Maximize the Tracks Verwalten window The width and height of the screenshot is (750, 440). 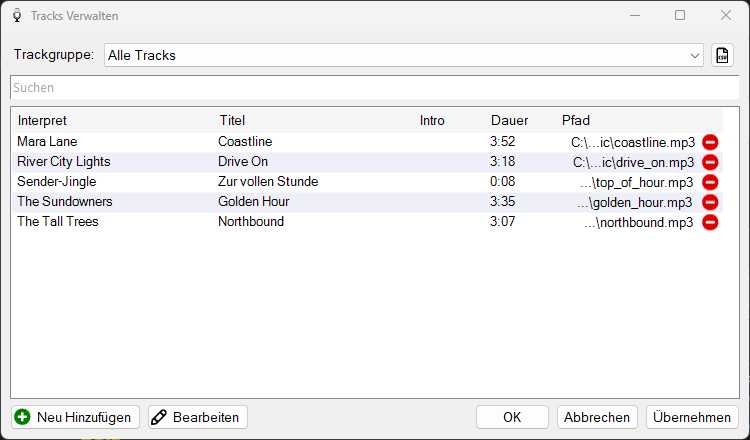tap(680, 15)
